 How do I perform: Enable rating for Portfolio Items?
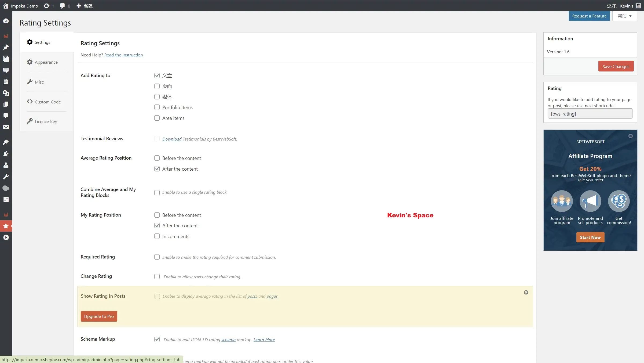click(x=157, y=107)
